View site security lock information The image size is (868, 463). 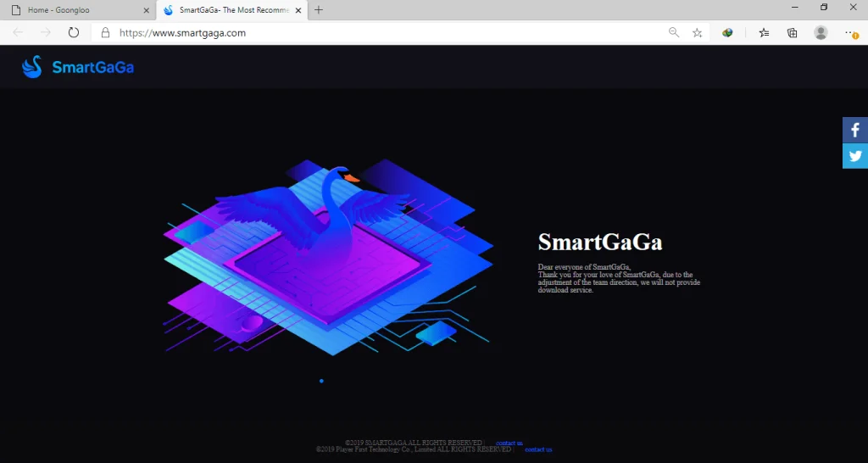click(x=105, y=33)
